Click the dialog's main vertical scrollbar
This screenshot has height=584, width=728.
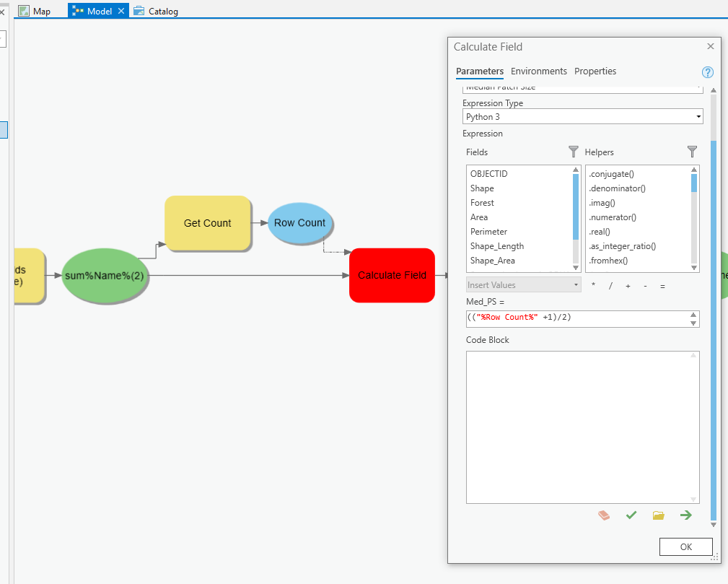point(714,331)
